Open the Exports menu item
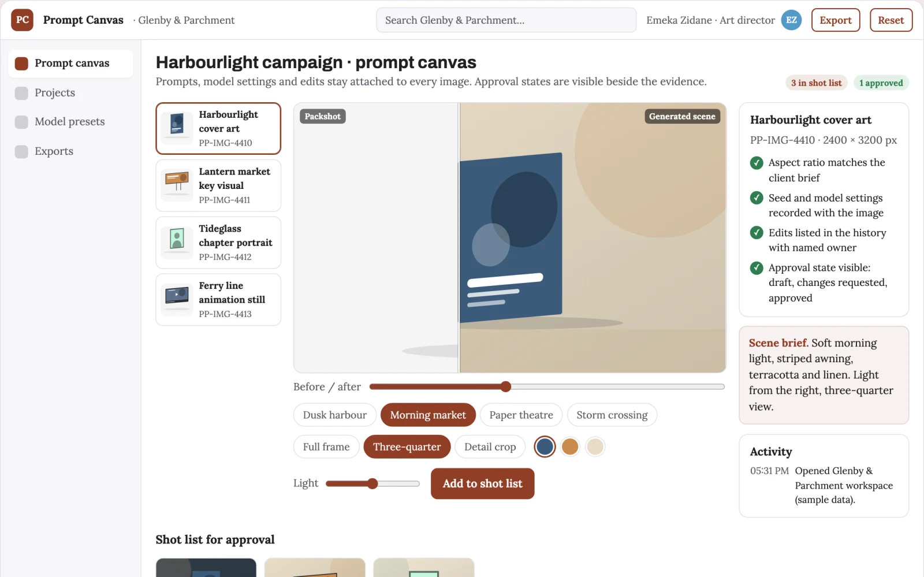 [71, 151]
